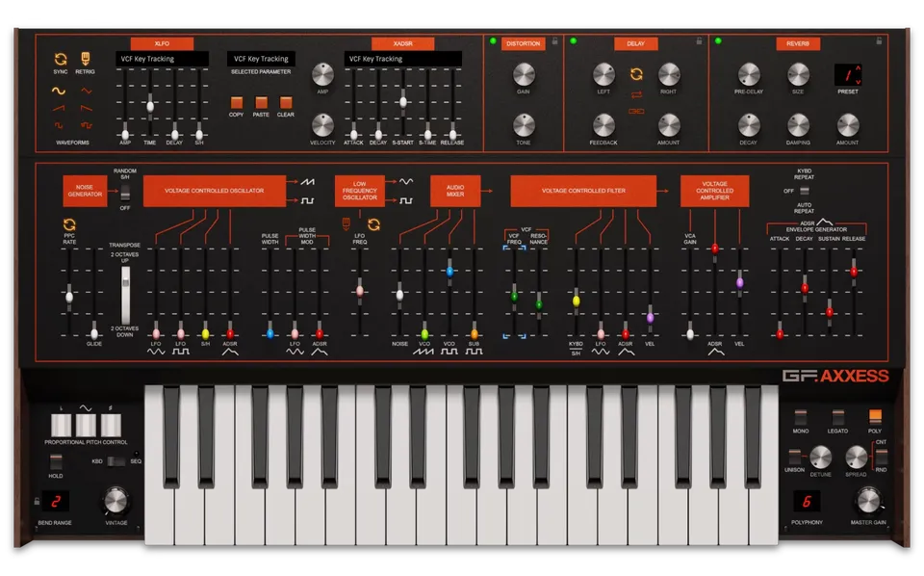The height and width of the screenshot is (576, 924).
Task: Click the POLYPHONY value display
Action: tap(807, 501)
